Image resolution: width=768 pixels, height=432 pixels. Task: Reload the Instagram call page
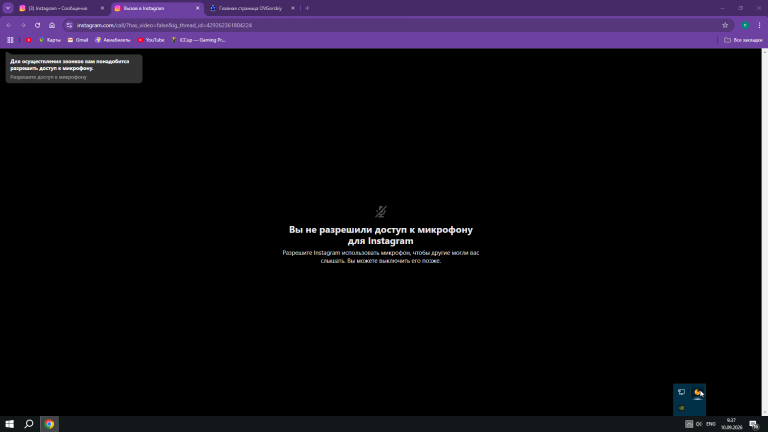coord(37,25)
